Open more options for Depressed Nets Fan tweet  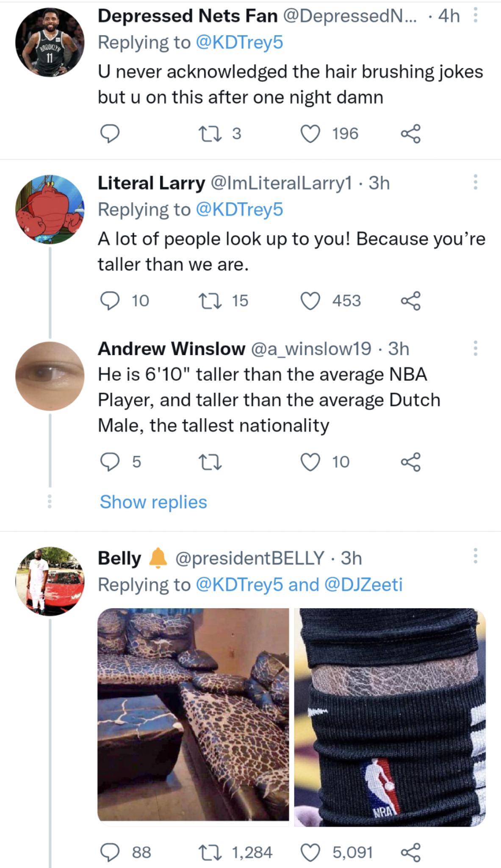tap(476, 16)
